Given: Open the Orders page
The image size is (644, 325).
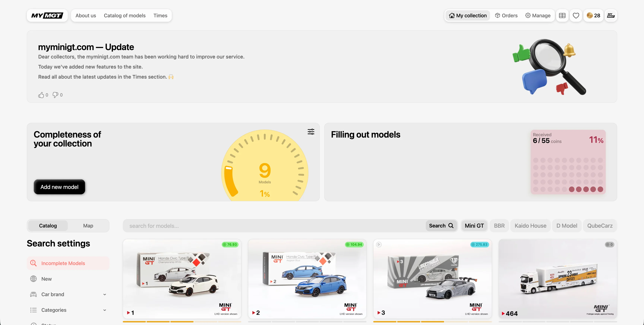Looking at the screenshot, I should pos(506,15).
